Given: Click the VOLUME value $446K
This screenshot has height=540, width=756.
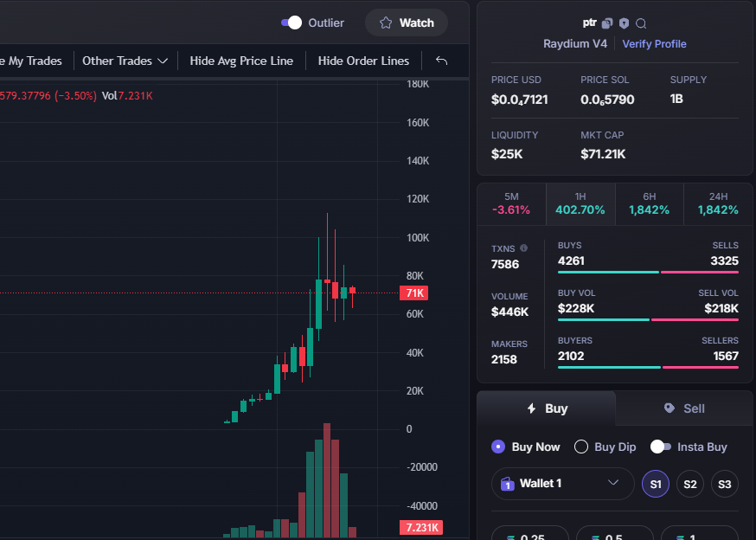Looking at the screenshot, I should tap(509, 312).
